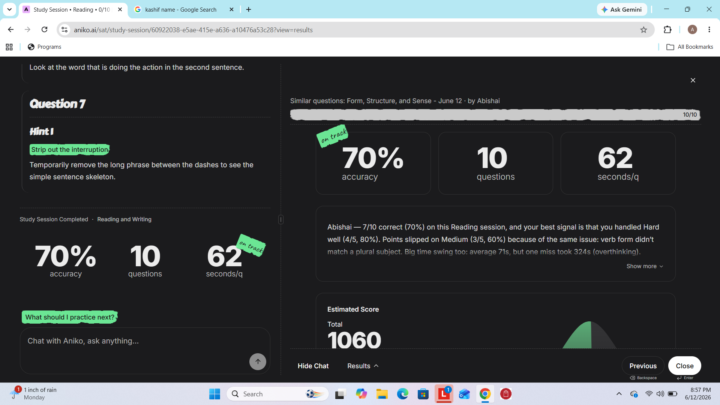Viewport: 720px width, 405px height.
Task: Open the tab search dropdown arrow
Action: click(9, 9)
